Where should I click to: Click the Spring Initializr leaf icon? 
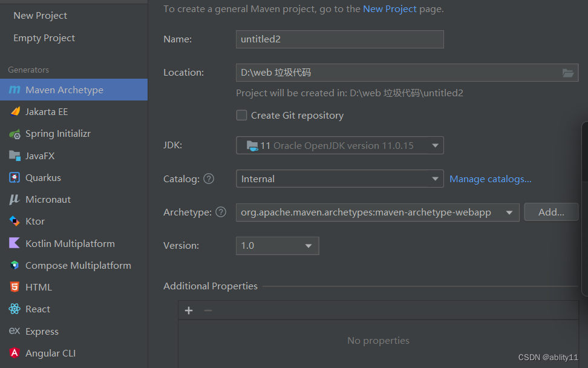pyautogui.click(x=15, y=134)
